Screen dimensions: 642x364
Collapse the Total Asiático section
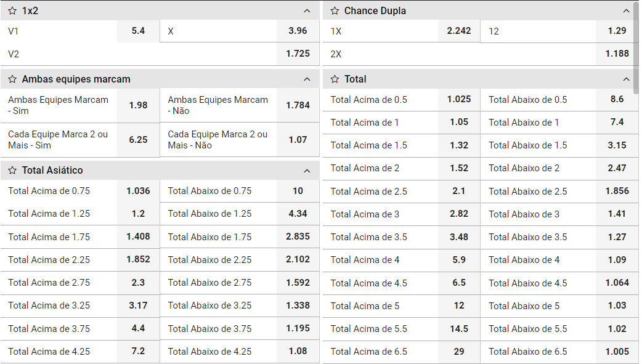307,171
